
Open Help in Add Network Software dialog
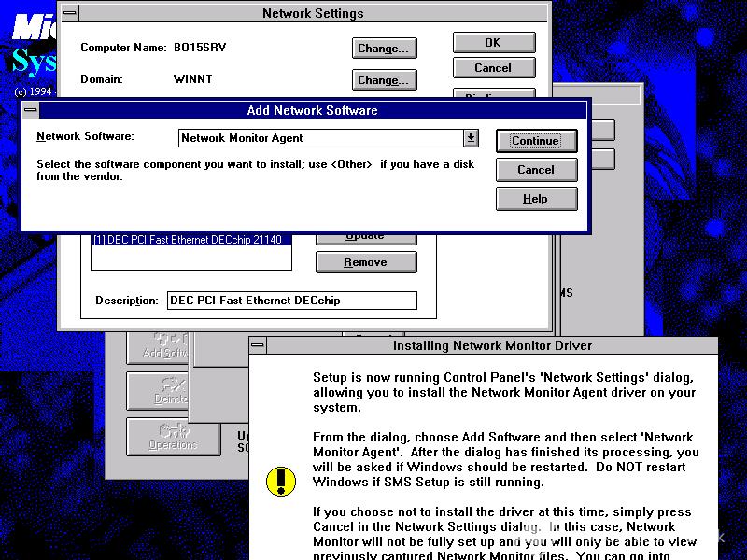click(536, 199)
